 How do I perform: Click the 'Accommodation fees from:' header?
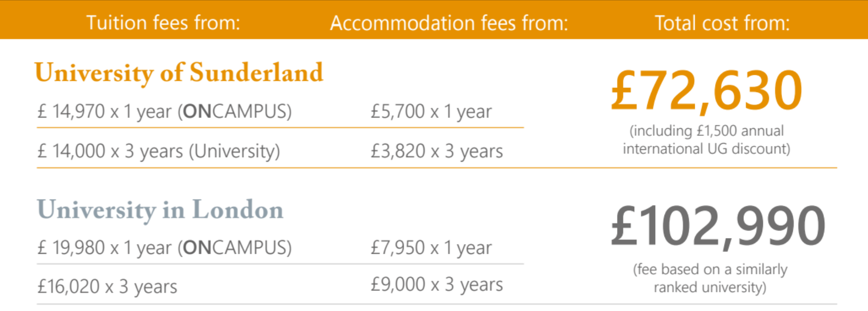(449, 23)
